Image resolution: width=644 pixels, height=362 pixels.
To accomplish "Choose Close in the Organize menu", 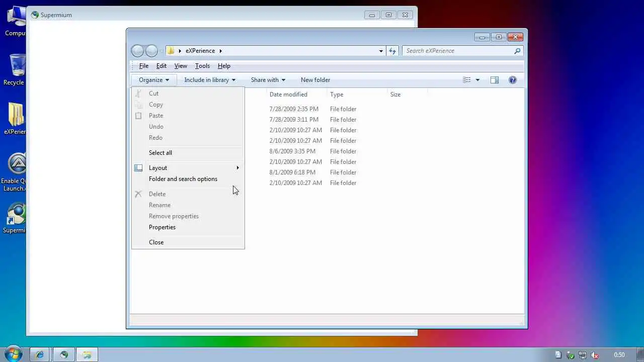I will 188,242.
